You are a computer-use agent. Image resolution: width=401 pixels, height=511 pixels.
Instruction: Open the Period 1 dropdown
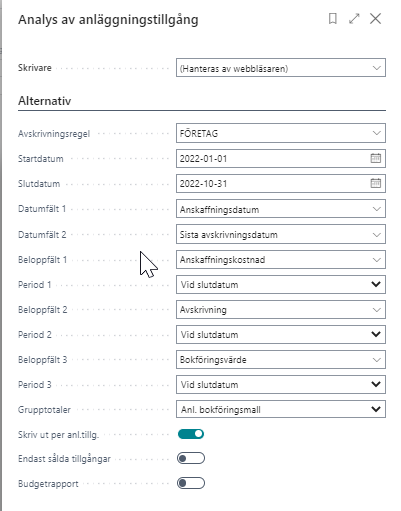point(281,284)
